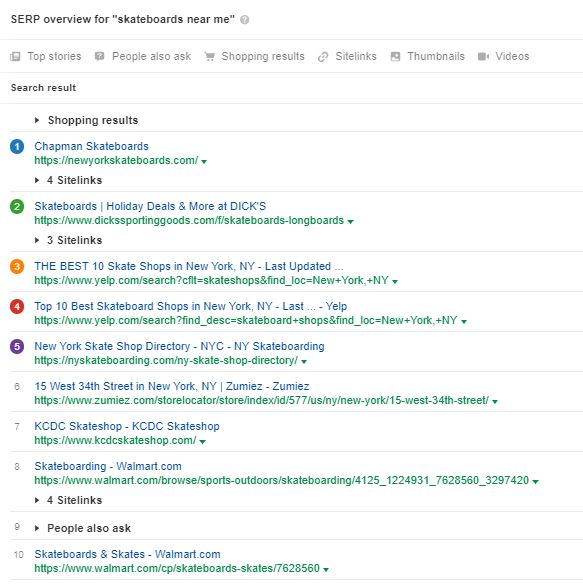Click the position number 6
Viewport: 583px width, 587px height.
17,387
